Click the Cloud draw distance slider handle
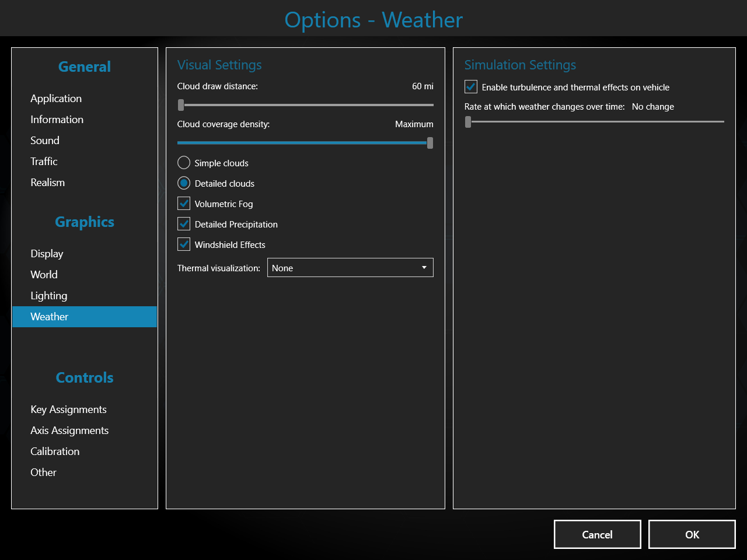Screen dimensions: 747x560 [x=181, y=105]
